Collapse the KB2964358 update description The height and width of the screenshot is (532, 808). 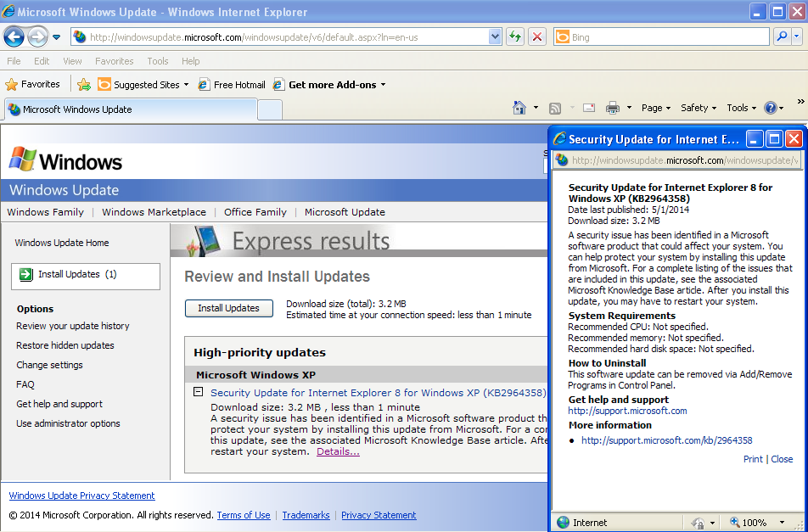[x=198, y=392]
